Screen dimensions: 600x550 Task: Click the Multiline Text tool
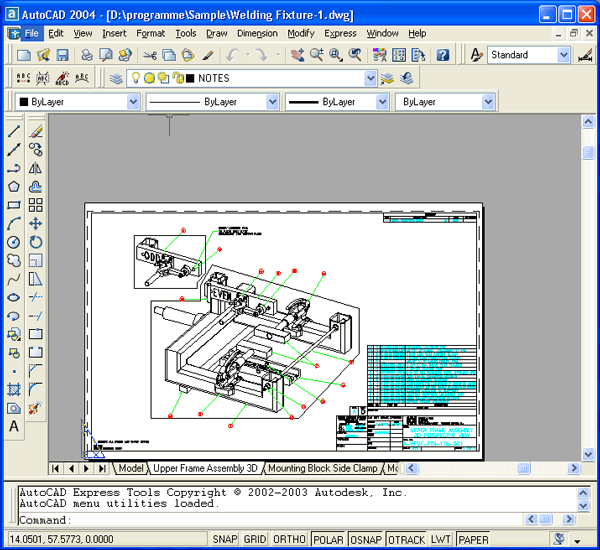(x=14, y=426)
